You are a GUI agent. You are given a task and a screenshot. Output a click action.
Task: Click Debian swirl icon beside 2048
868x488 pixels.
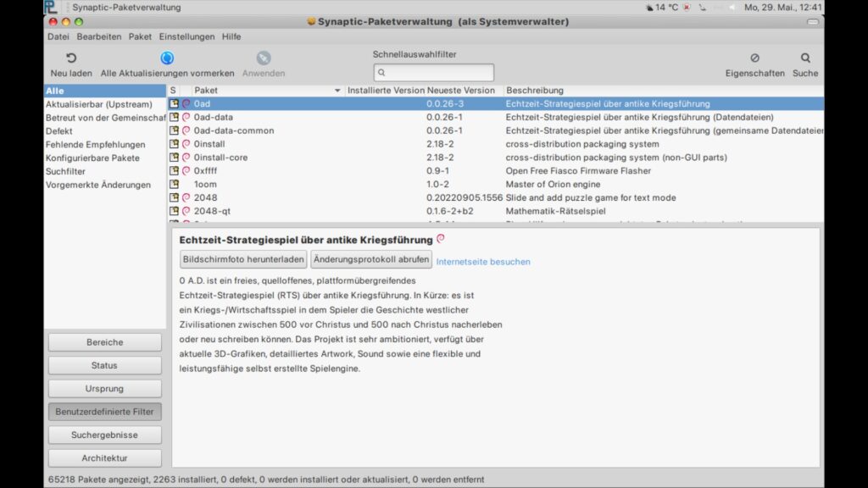click(x=186, y=197)
